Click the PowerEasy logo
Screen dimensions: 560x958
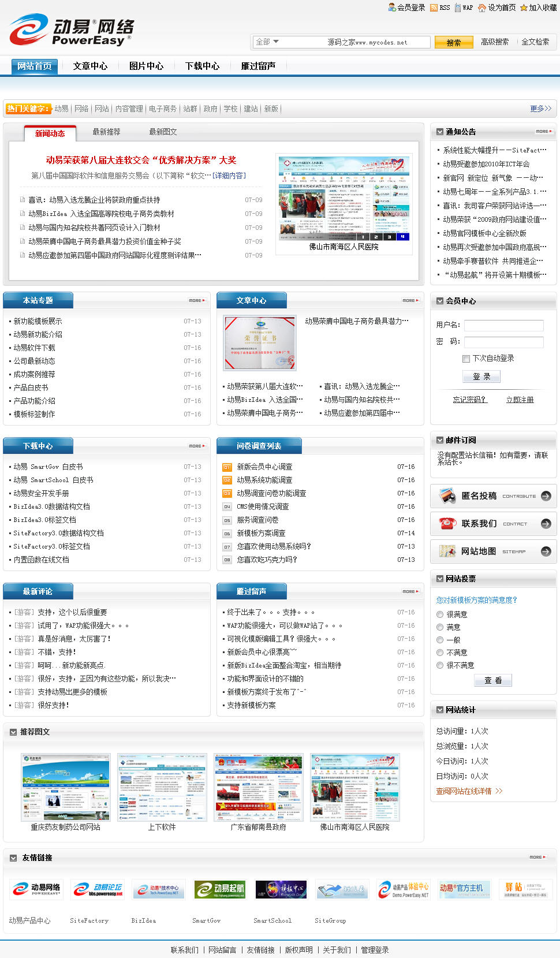(x=71, y=31)
